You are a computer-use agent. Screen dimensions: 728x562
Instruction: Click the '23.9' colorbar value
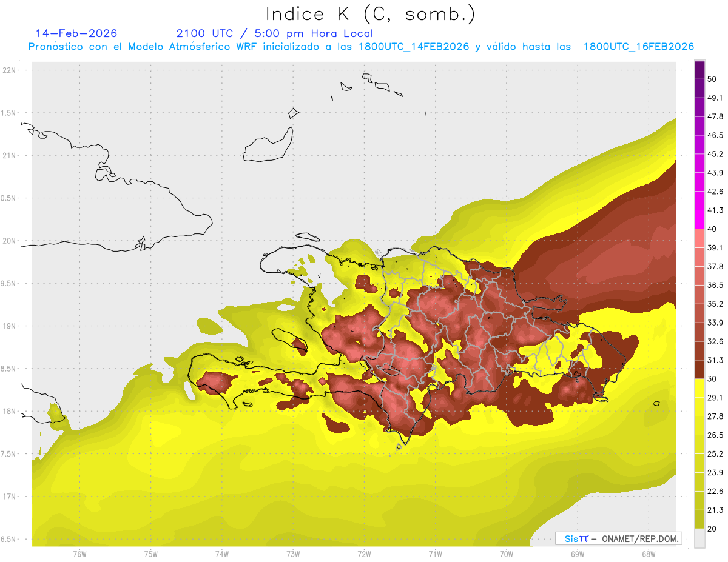click(715, 473)
